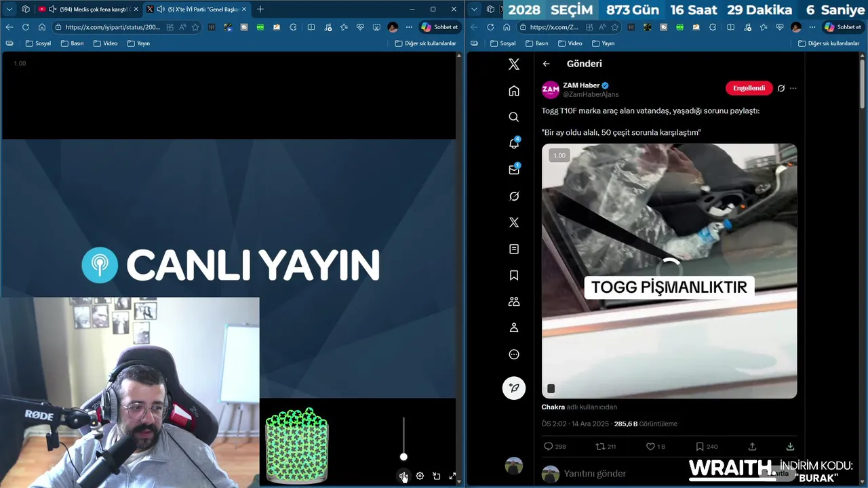This screenshot has width=868, height=488.
Task: Open the ZAM Haber profile name
Action: pos(581,85)
